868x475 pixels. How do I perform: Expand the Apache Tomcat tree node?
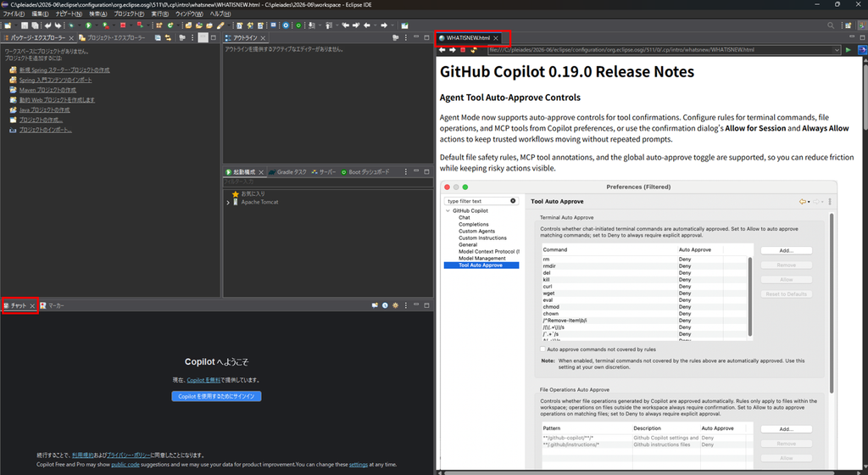[x=228, y=203]
